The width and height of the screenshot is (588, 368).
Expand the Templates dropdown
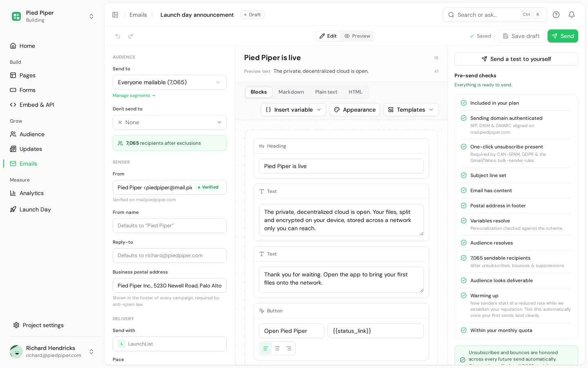pos(411,110)
